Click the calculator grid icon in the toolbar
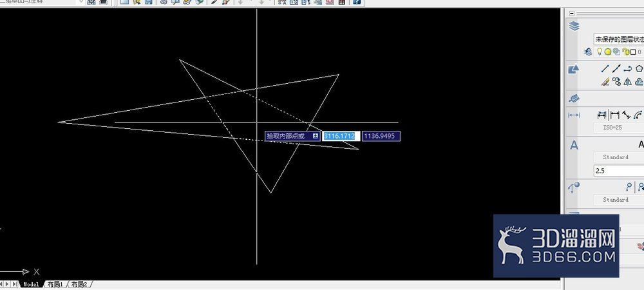Viewport: 644px width, 290px height. coord(341,2)
